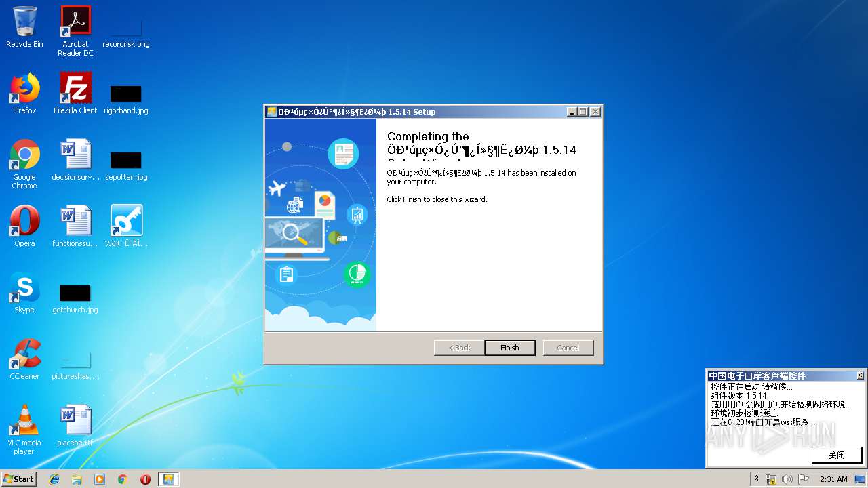Select the decisionsurv Word document icon
This screenshot has width=868, height=488.
click(75, 160)
